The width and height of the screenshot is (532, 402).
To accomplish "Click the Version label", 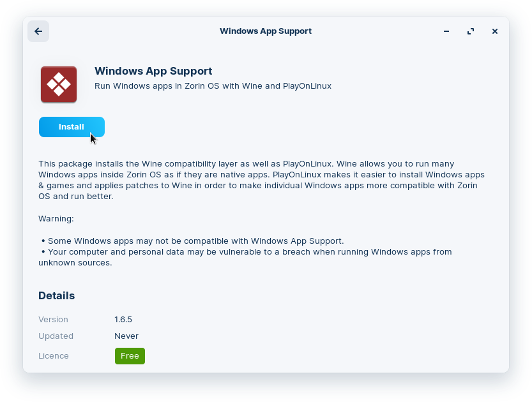I will click(x=53, y=319).
